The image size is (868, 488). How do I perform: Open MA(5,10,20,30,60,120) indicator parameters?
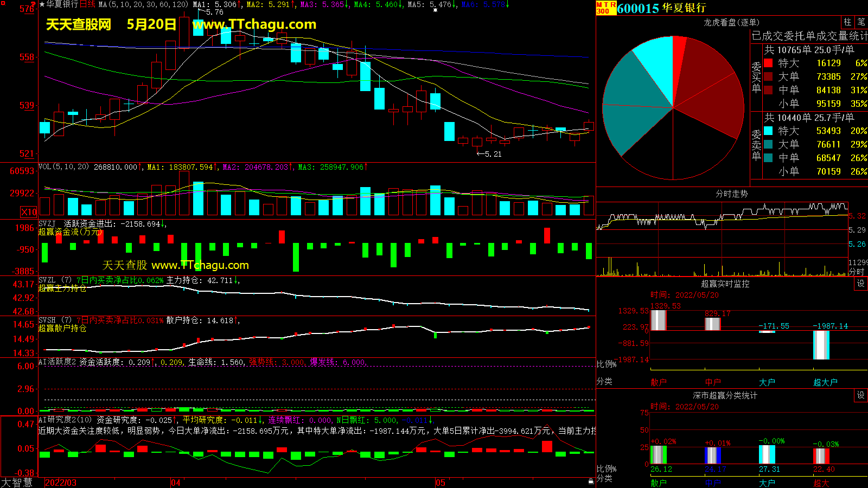coord(143,4)
